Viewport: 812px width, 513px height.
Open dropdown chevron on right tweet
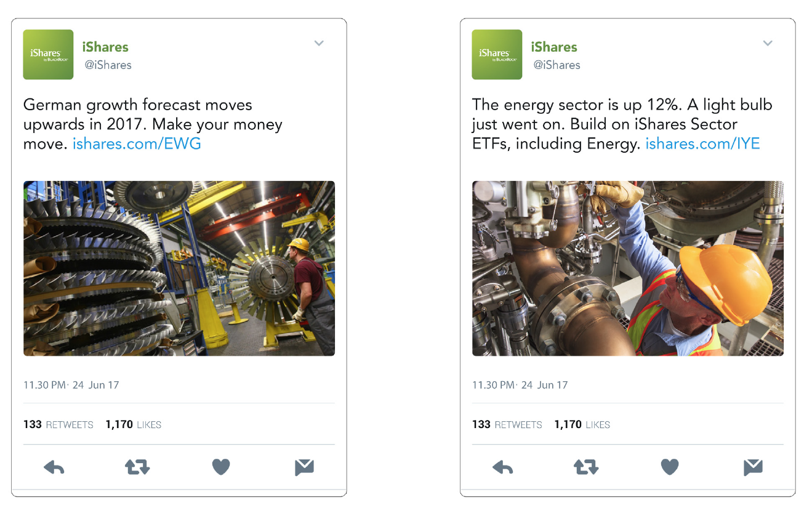[x=768, y=43]
